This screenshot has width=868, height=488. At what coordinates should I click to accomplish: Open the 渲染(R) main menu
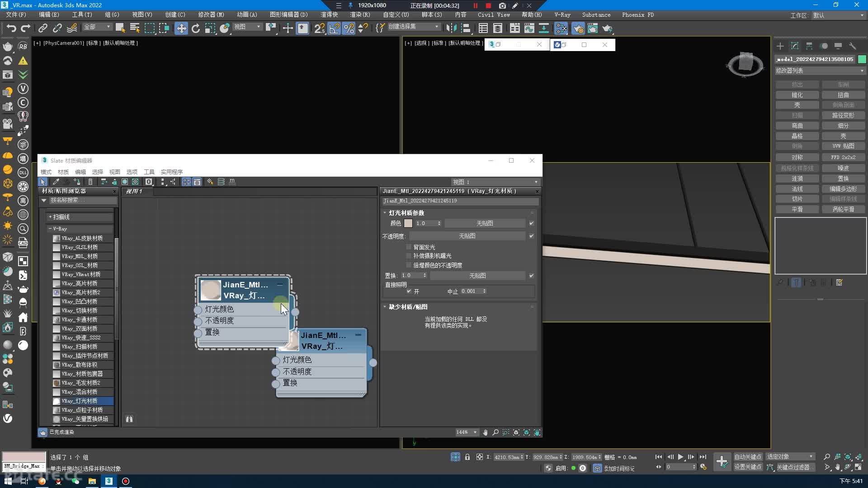360,15
